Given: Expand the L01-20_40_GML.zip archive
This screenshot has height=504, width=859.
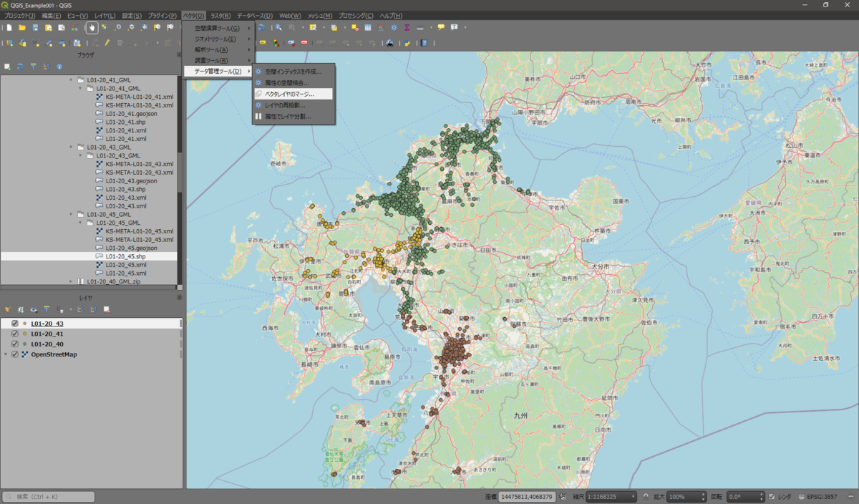Looking at the screenshot, I should (x=71, y=281).
